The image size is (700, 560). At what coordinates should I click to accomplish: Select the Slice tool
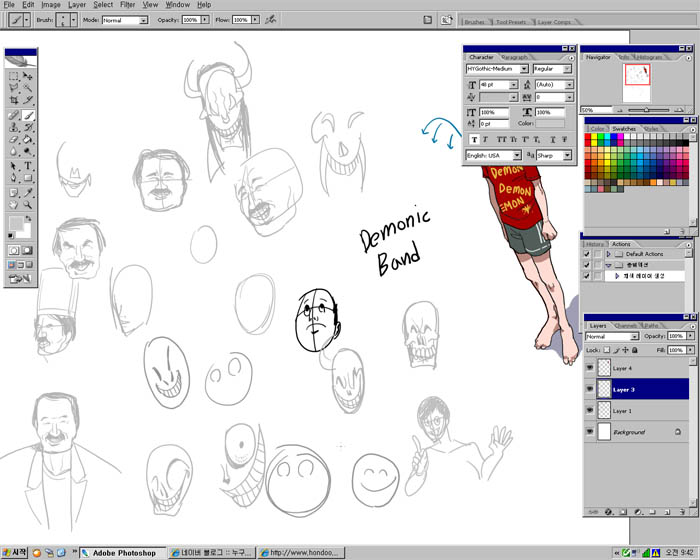(28, 100)
